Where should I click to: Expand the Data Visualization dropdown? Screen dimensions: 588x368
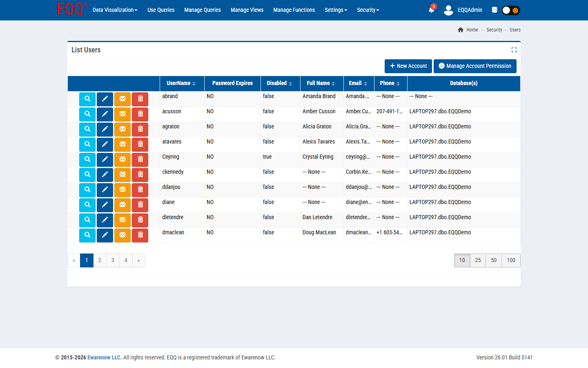pyautogui.click(x=115, y=10)
